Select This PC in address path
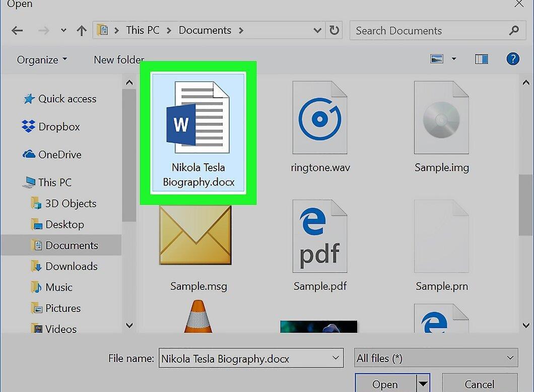 [143, 30]
